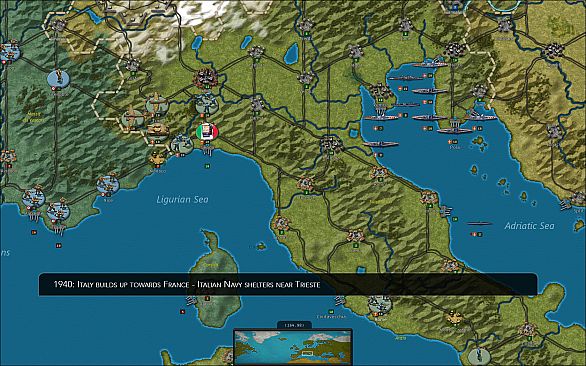Click the large city north of Italian HQ
The height and width of the screenshot is (366, 586).
tap(206, 78)
